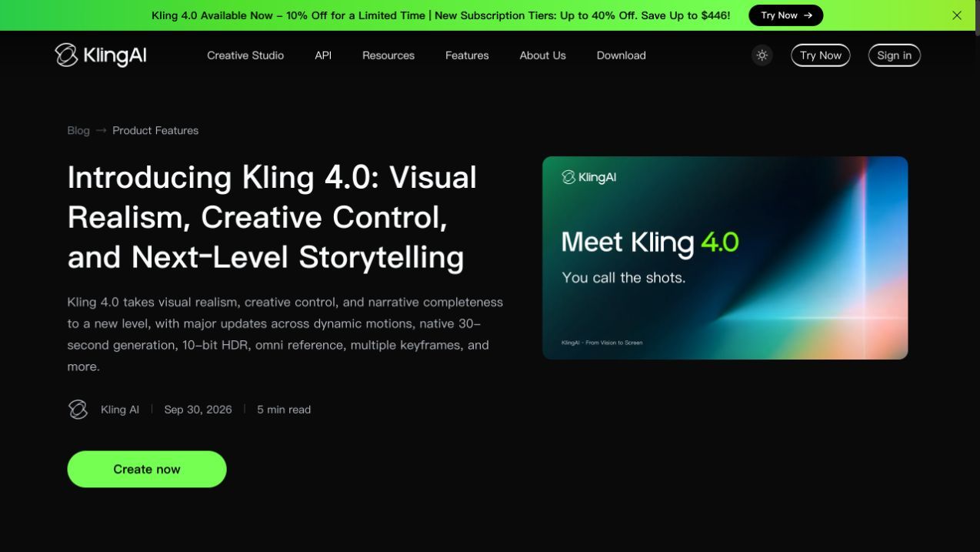Click the Sep 30, 2026 date
The image size is (980, 552).
(x=198, y=410)
